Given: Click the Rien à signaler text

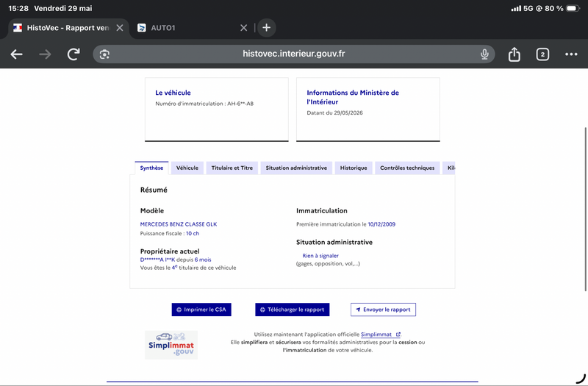Looking at the screenshot, I should [x=320, y=255].
